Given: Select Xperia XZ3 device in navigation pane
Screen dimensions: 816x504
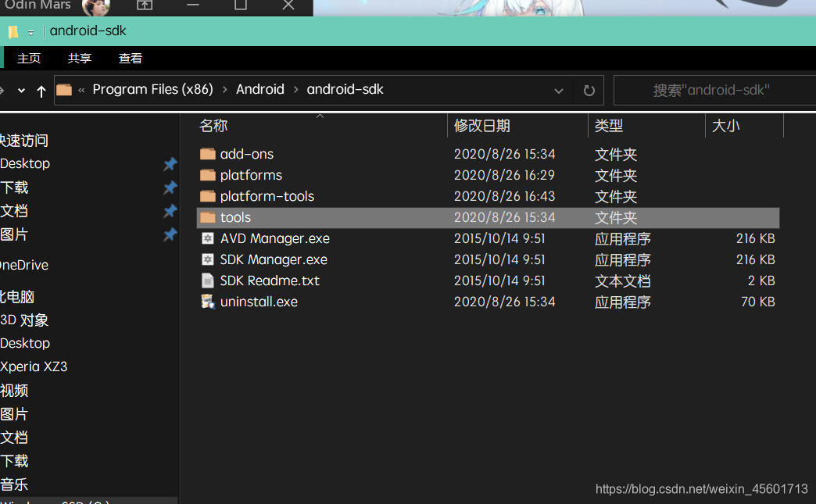Looking at the screenshot, I should tap(34, 366).
